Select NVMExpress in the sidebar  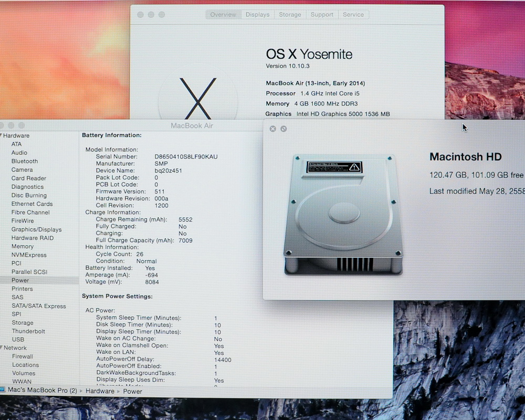[x=29, y=255]
